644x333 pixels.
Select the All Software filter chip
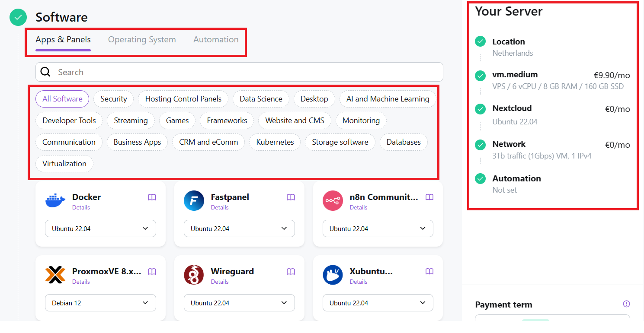pyautogui.click(x=62, y=99)
